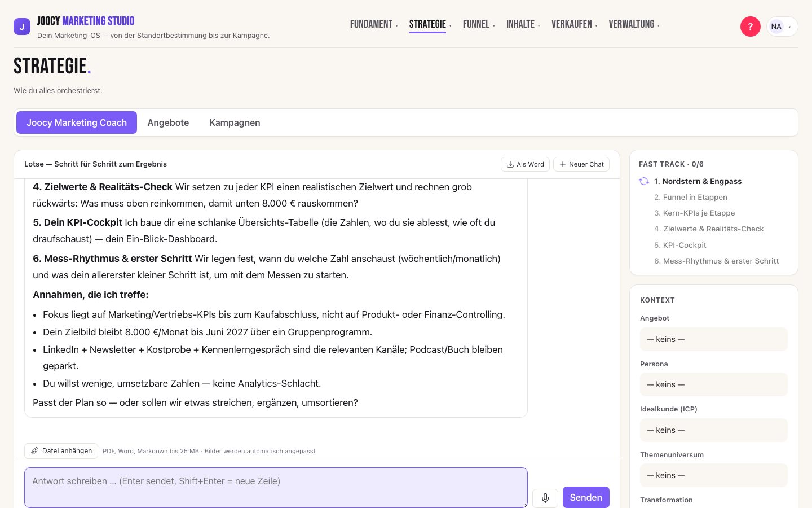
Task: Start a new chat with Neuer Chat
Action: [581, 164]
